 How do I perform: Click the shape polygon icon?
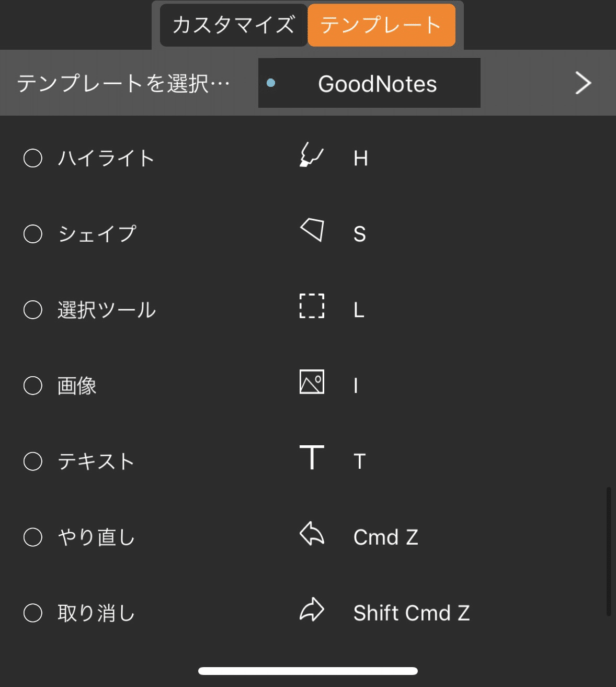[312, 230]
